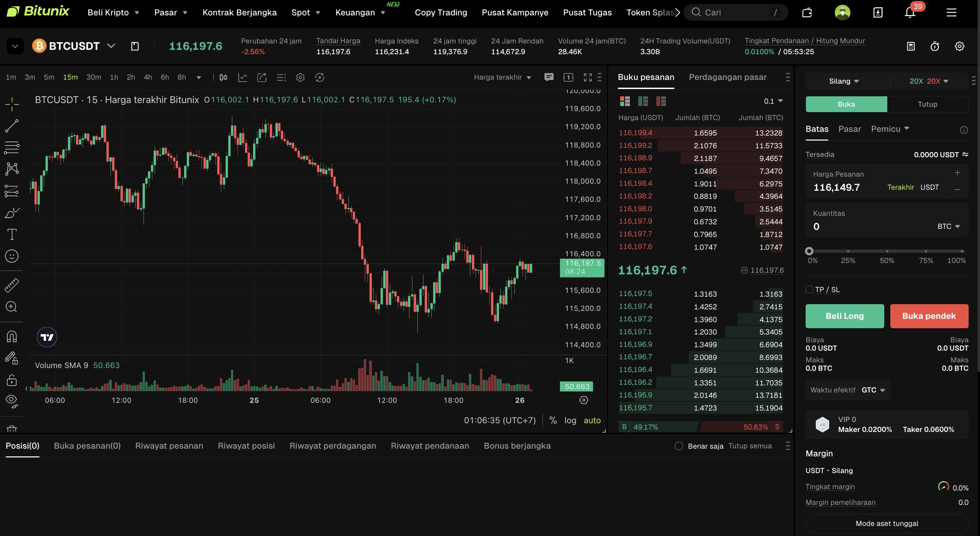Open the chart settings gear
This screenshot has height=536, width=980.
point(300,77)
